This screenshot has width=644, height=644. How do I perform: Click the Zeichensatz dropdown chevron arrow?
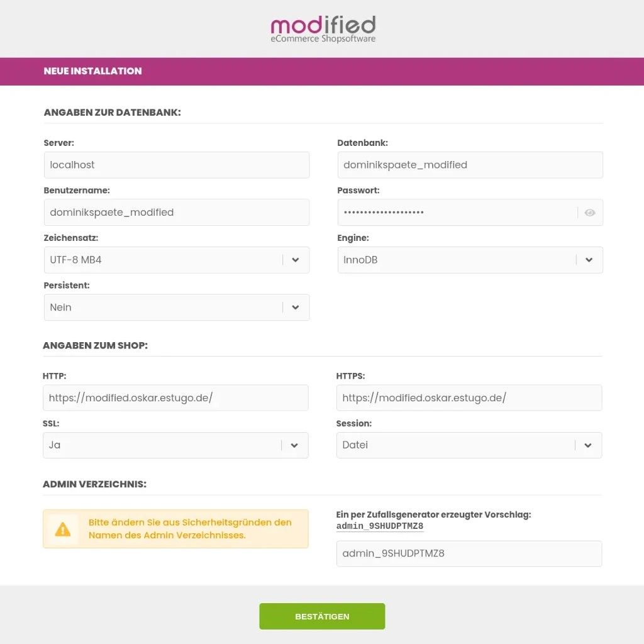pyautogui.click(x=296, y=260)
